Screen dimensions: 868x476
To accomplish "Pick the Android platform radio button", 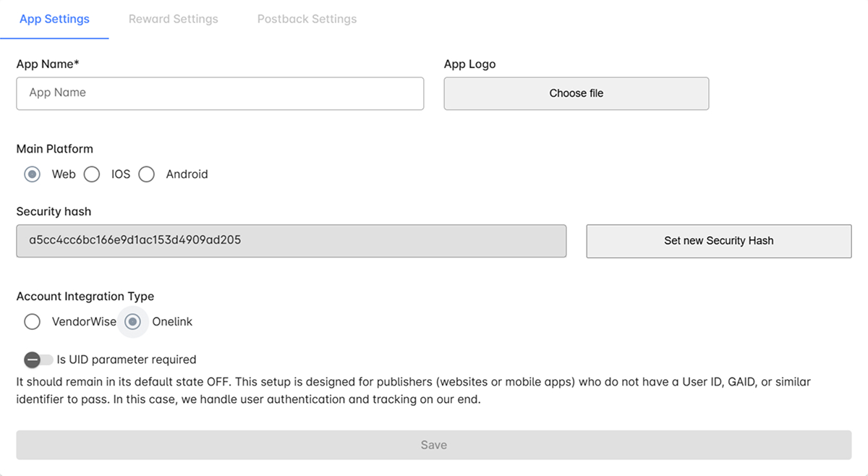I will pos(147,174).
